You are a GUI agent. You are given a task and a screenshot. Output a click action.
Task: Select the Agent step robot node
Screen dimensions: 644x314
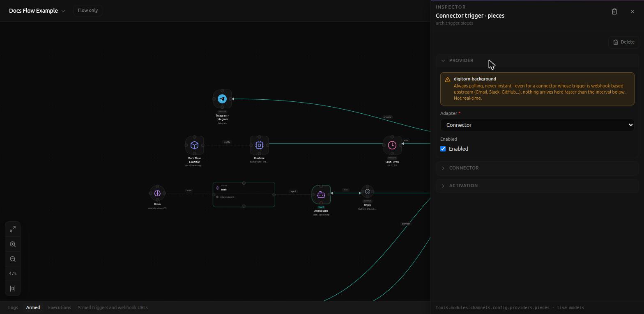coord(321,195)
